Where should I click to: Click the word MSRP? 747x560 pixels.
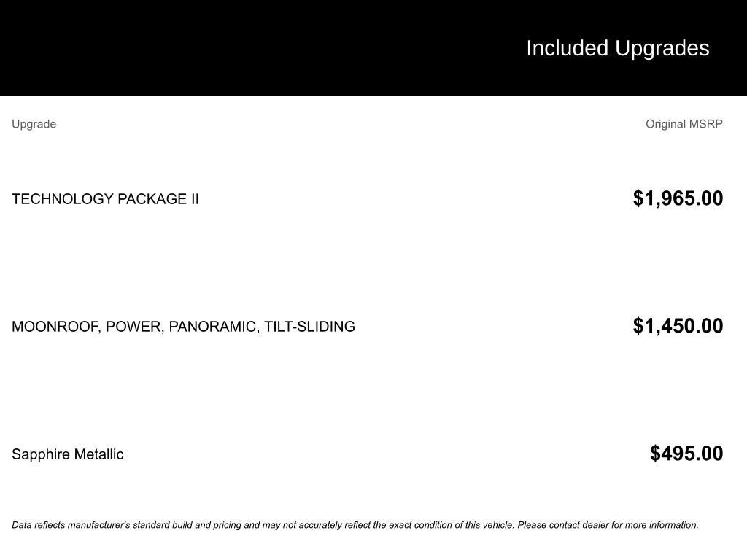coord(705,124)
